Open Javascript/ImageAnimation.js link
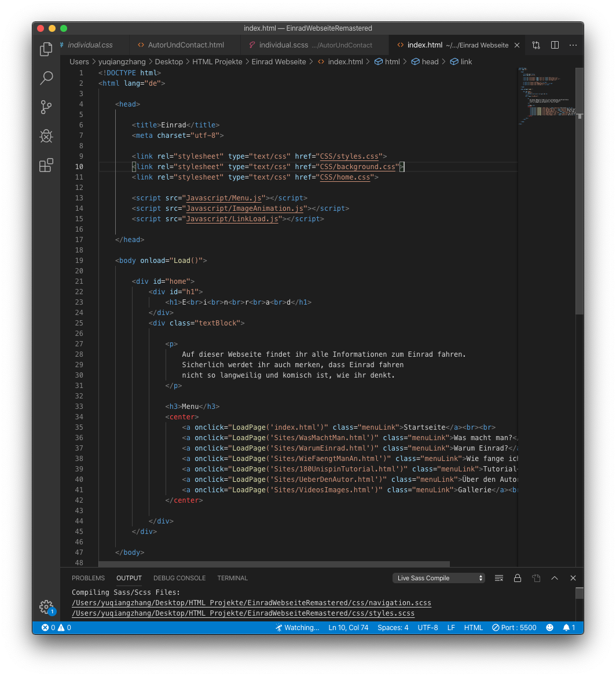616x677 pixels. 245,208
